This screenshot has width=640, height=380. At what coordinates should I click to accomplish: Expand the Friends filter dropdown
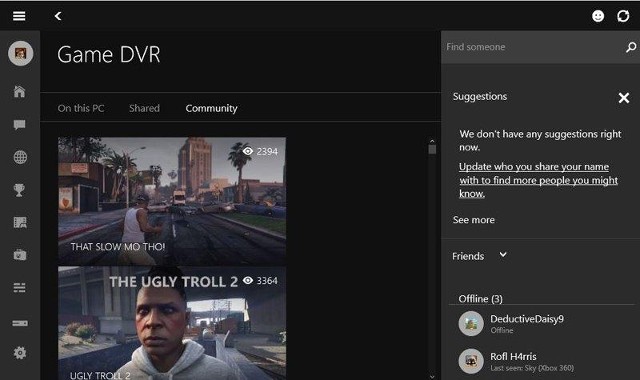503,255
